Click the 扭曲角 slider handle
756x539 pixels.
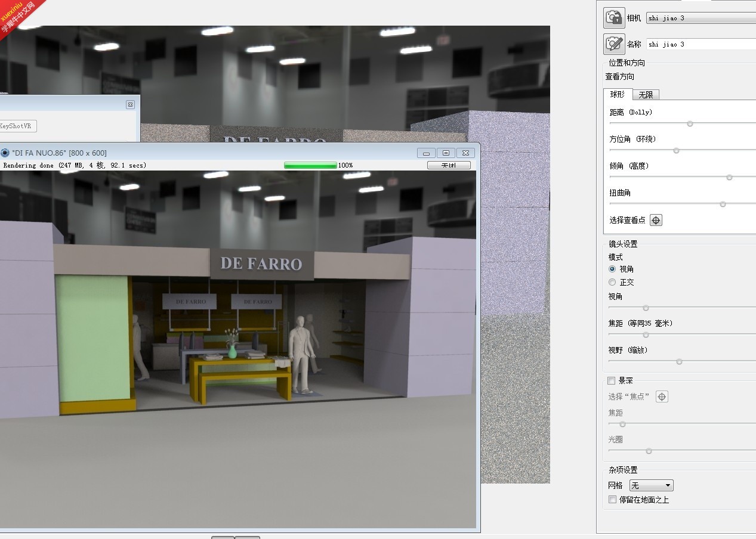723,204
